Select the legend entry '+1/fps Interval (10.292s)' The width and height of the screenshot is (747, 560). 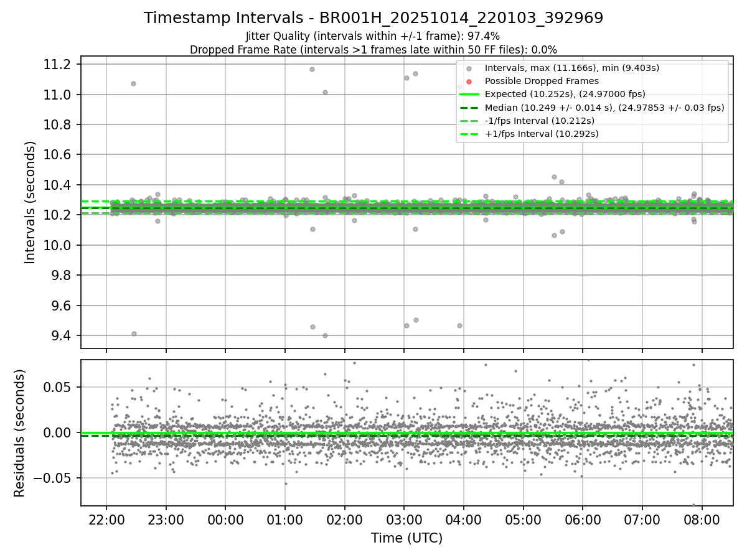click(x=542, y=133)
